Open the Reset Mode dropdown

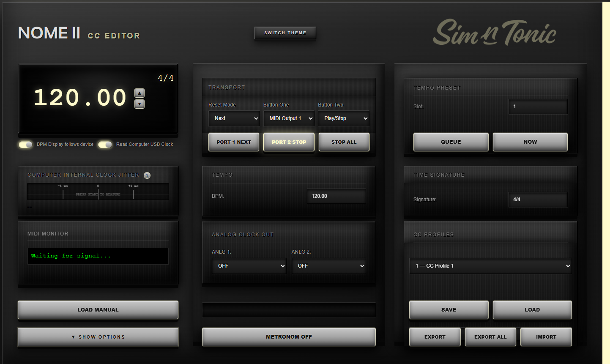tap(234, 118)
